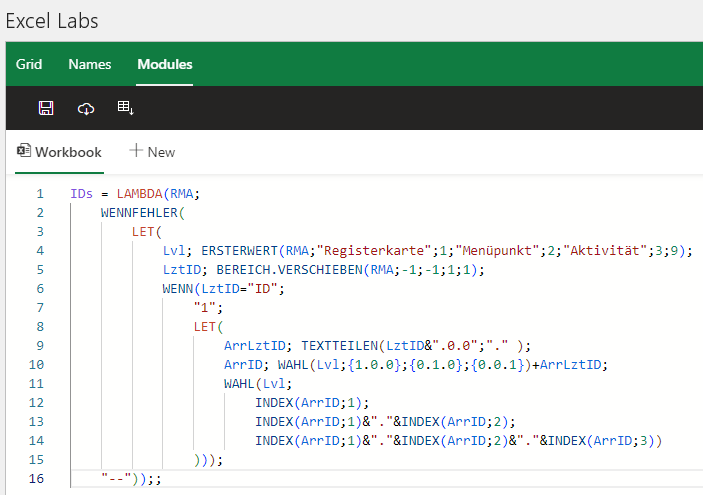This screenshot has width=703, height=495.
Task: Click line number 10 in the gutter
Action: 36,365
